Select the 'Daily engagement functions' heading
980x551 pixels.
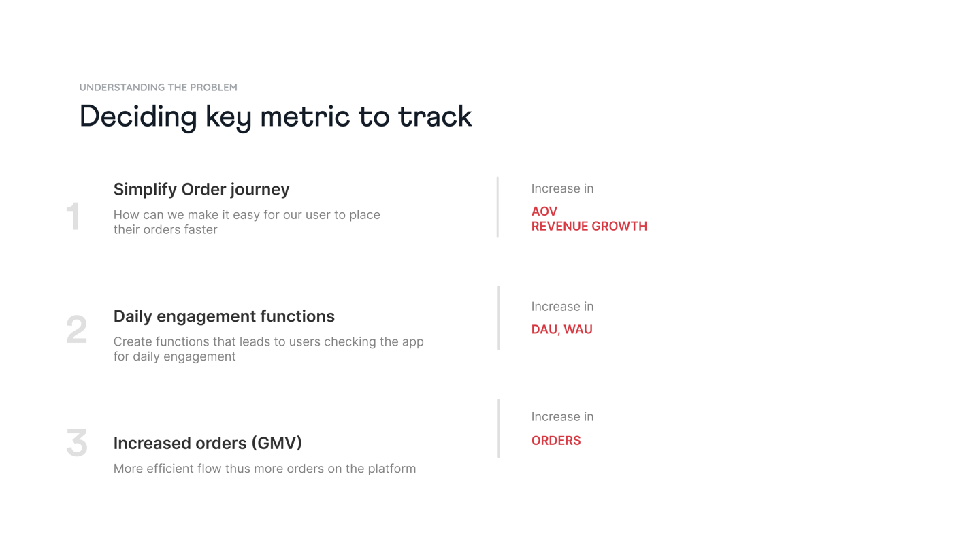[224, 316]
